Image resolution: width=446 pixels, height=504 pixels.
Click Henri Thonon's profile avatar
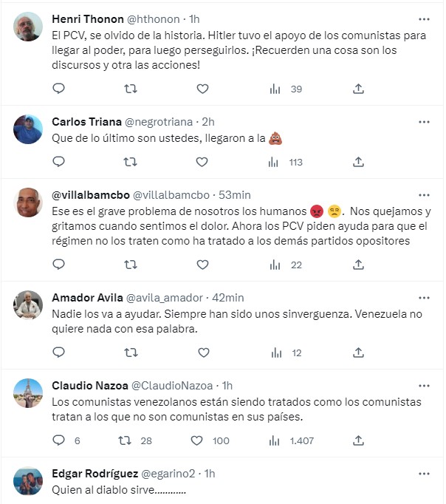(x=28, y=26)
